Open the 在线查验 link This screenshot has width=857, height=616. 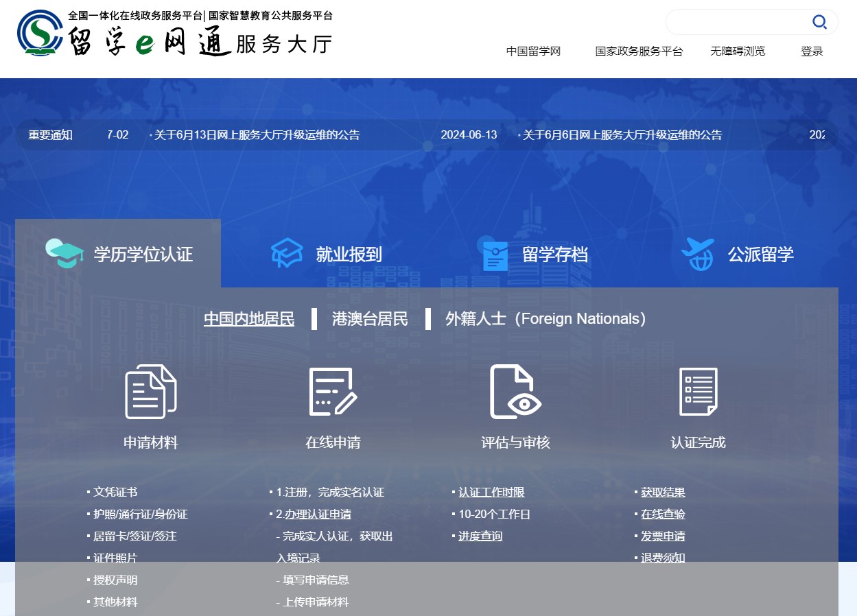(663, 514)
